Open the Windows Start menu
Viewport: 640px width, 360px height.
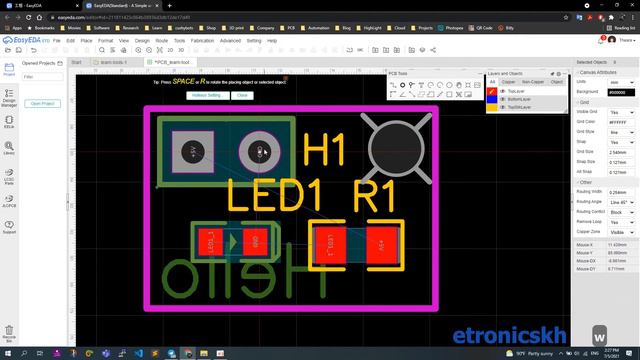pyautogui.click(x=8, y=353)
